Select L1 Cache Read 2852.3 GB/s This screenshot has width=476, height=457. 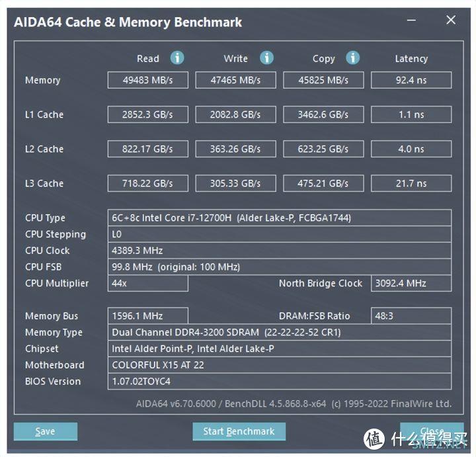148,114
